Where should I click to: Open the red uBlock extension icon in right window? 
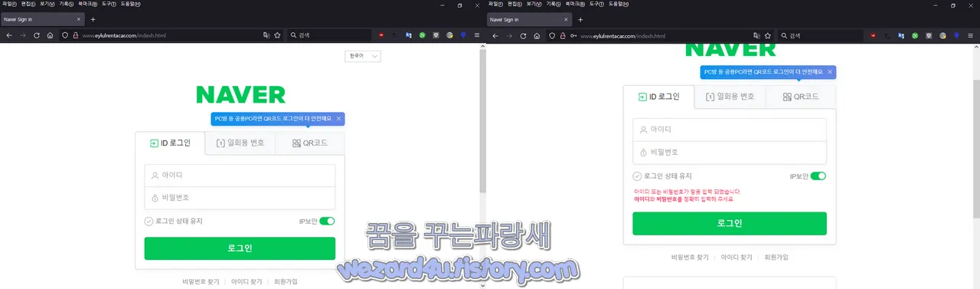[874, 35]
